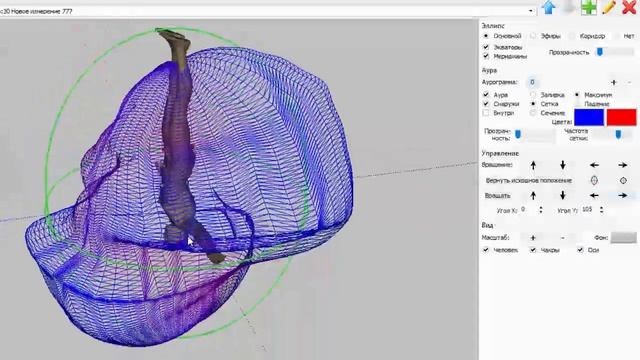Open the blue aura color swatch
The width and height of the screenshot is (640, 360).
pos(589,117)
